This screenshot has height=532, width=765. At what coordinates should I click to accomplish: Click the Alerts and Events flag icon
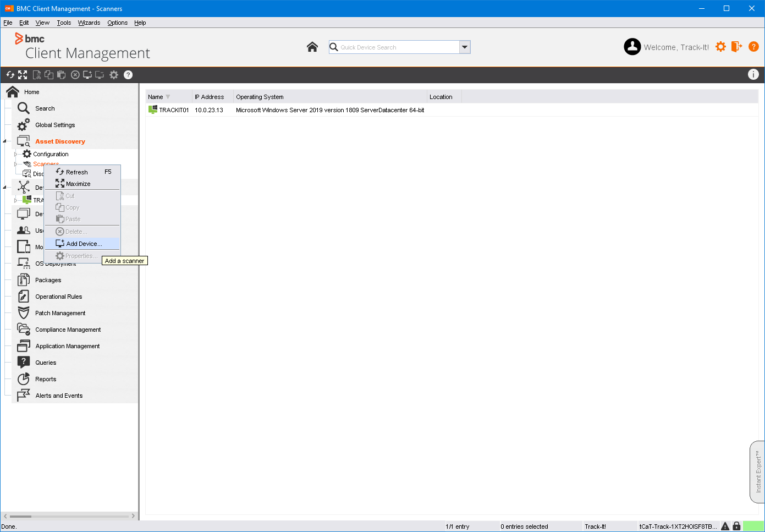(24, 396)
